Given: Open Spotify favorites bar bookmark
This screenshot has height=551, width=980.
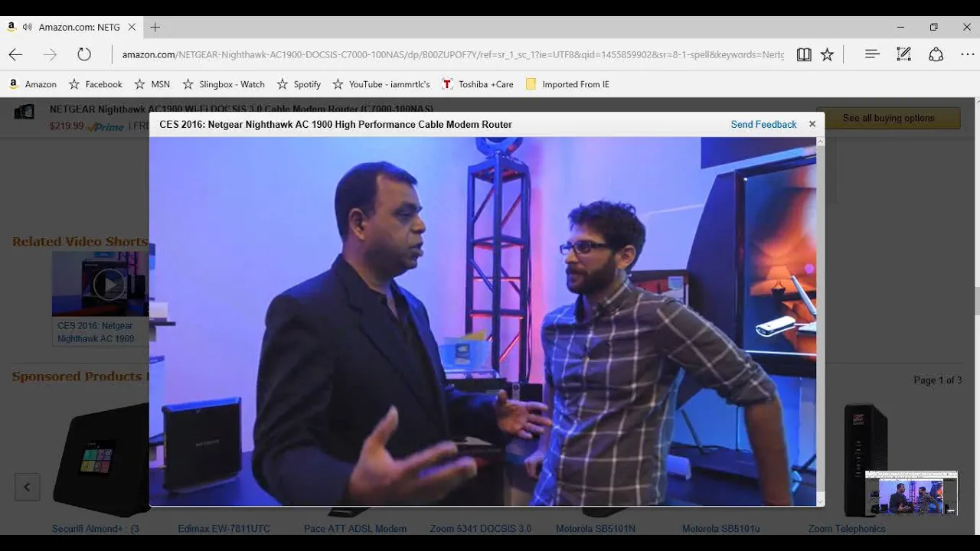Looking at the screenshot, I should [299, 84].
